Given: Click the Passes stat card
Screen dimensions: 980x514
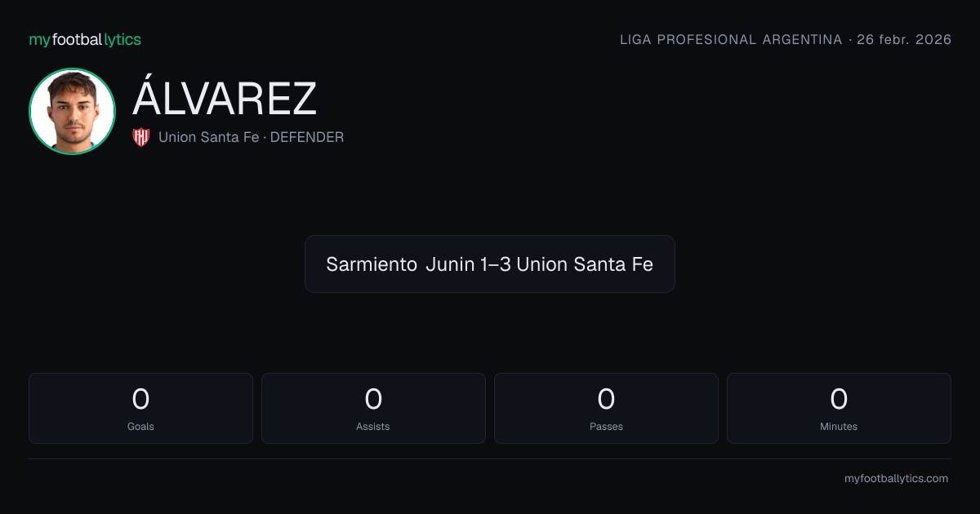Looking at the screenshot, I should coord(606,408).
